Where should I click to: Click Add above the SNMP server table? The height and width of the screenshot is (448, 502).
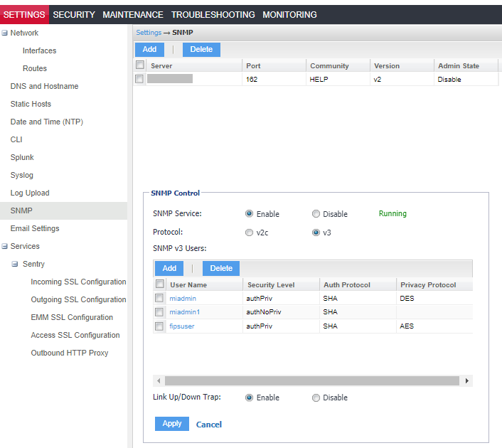pyautogui.click(x=149, y=49)
